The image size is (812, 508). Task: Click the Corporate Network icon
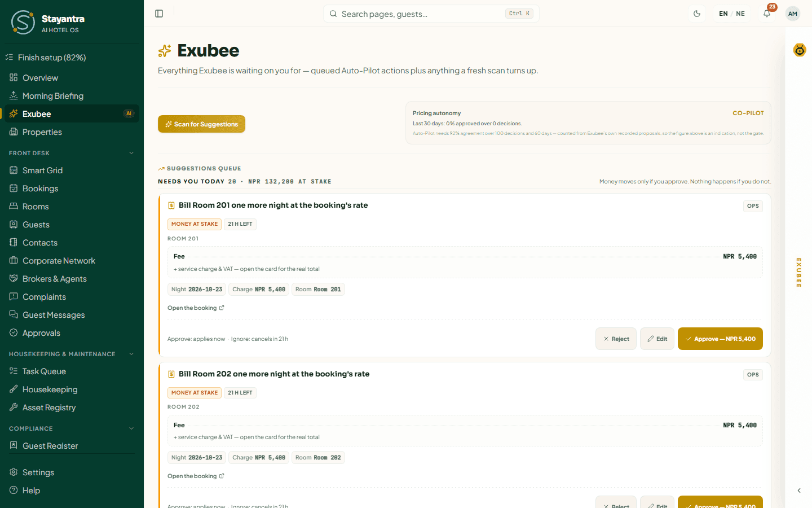click(14, 260)
